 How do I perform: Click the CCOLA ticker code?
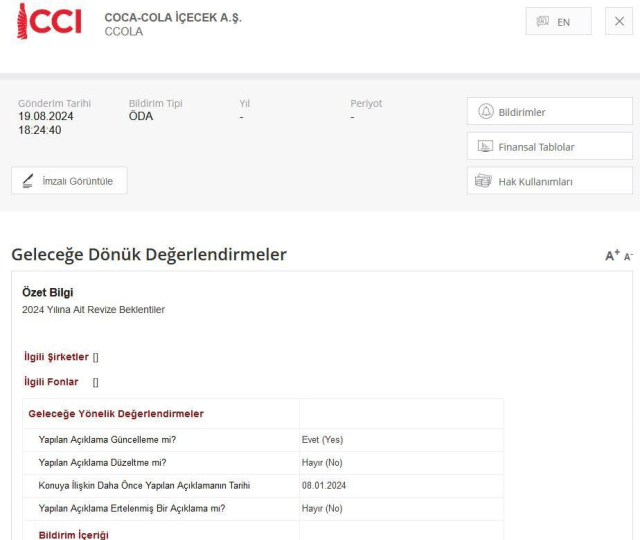[x=124, y=32]
